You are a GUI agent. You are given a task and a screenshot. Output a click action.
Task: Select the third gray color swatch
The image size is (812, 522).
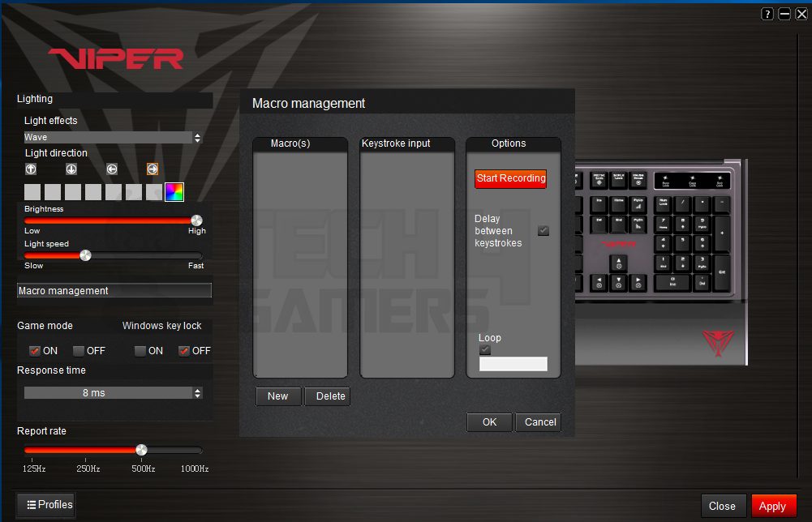pyautogui.click(x=72, y=192)
